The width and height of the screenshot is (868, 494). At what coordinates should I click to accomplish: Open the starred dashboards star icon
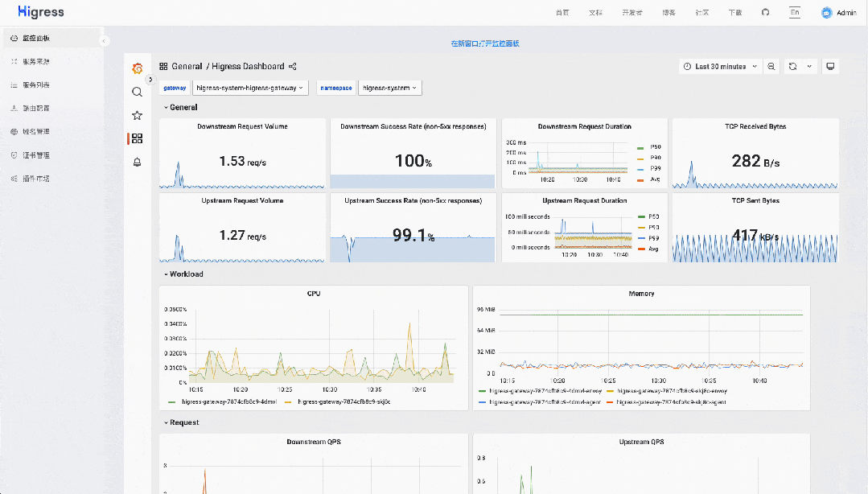137,115
